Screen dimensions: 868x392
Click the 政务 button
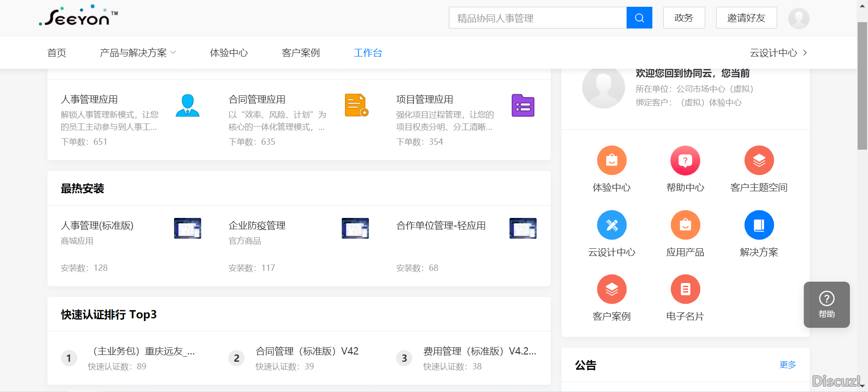[684, 18]
